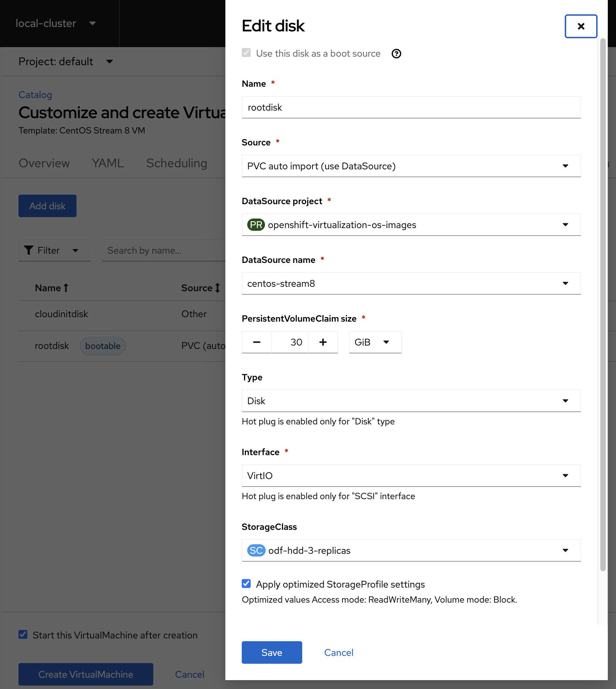Open the Source dropdown
Screen dimensions: 616x689
[411, 166]
